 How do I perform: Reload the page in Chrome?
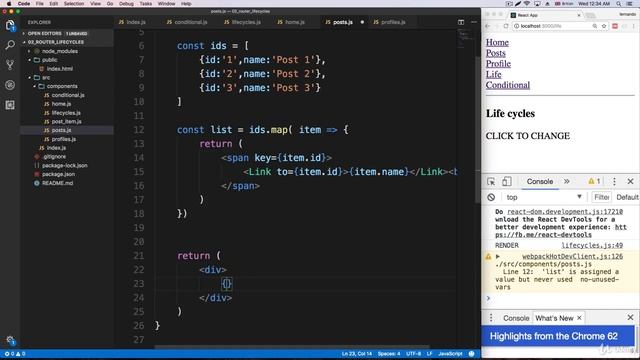click(506, 26)
